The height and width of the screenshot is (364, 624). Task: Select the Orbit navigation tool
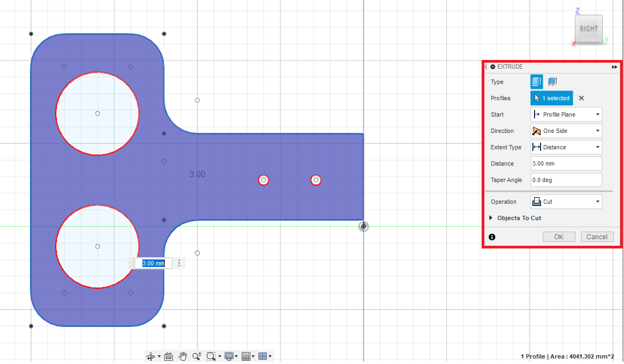[151, 356]
